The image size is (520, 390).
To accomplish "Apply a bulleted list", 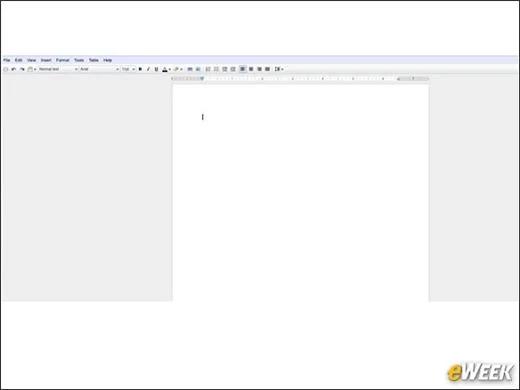I will pos(216,69).
